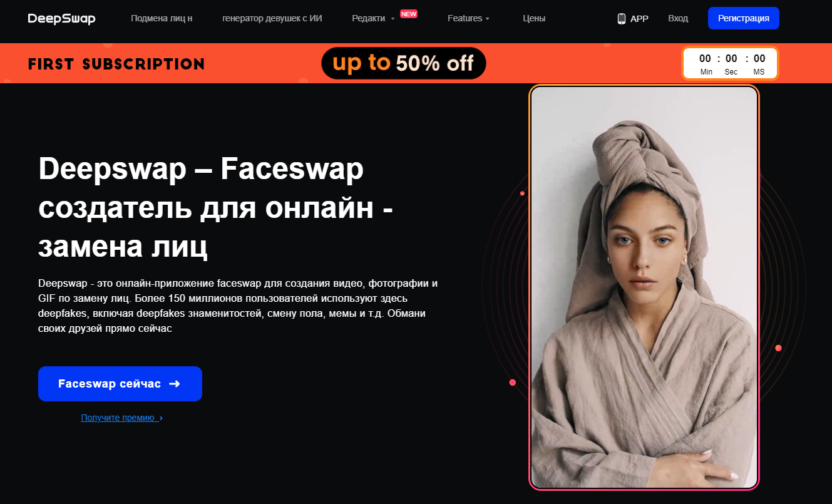Expand the Редакти dropdown arrow
Viewport: 832px width, 504px height.
[x=393, y=19]
